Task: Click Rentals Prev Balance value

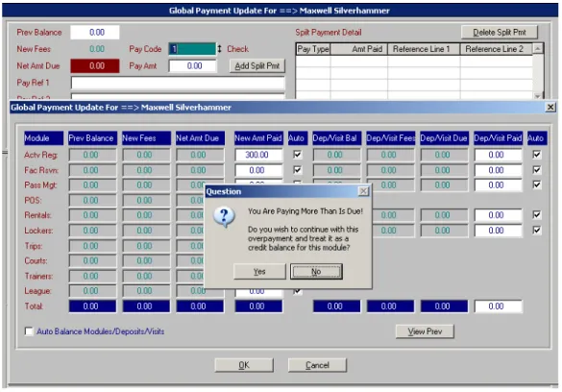Action: (x=92, y=215)
